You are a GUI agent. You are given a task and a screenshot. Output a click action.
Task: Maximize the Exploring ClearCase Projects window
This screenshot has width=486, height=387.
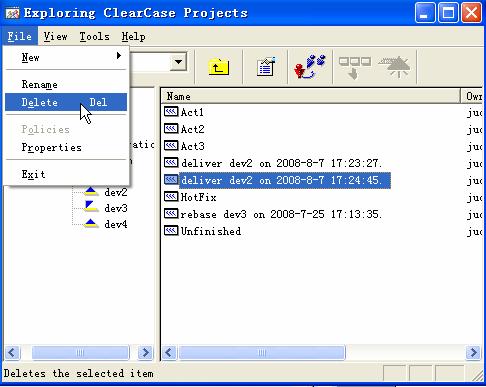pyautogui.click(x=448, y=13)
